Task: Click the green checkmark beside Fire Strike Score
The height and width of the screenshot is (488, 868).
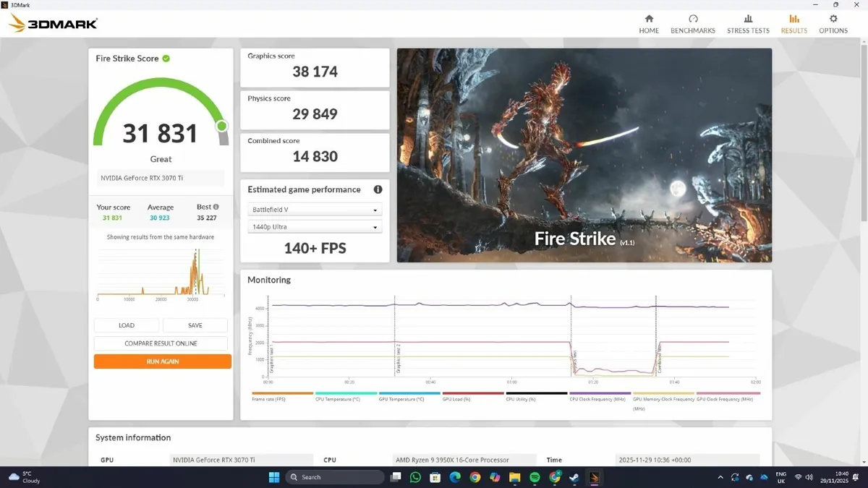Action: 166,59
